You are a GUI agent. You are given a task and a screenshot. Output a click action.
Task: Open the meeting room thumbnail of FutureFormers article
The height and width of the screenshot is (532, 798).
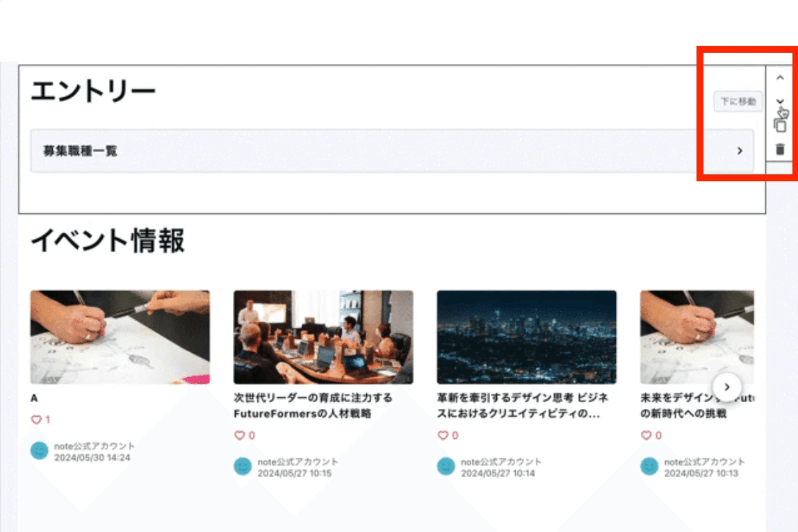(323, 338)
